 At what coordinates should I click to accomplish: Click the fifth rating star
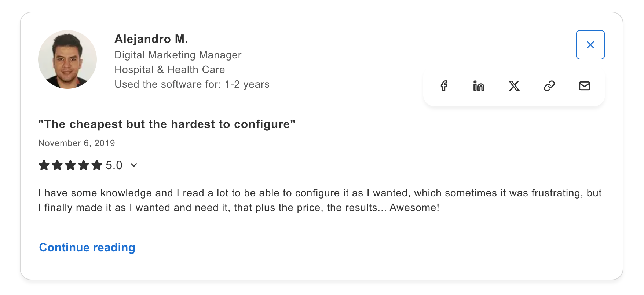[x=97, y=165]
